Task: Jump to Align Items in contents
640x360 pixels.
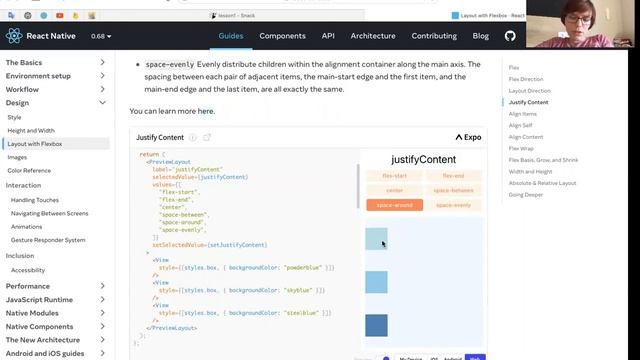Action: (x=522, y=114)
